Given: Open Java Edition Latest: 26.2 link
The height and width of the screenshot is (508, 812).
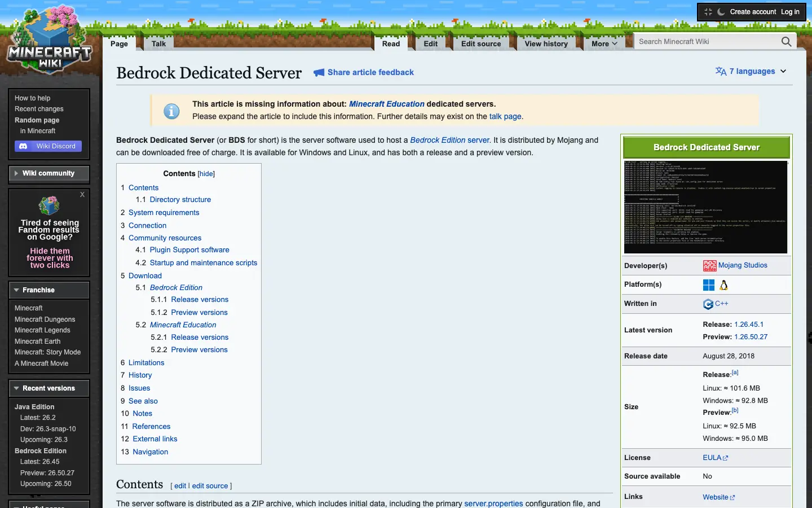Looking at the screenshot, I should 38,418.
